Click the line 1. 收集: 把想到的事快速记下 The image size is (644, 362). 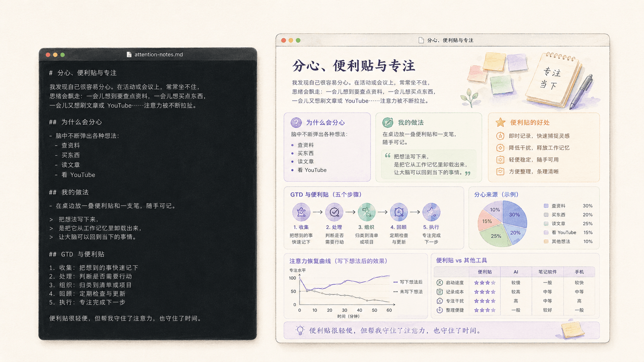[94, 267]
